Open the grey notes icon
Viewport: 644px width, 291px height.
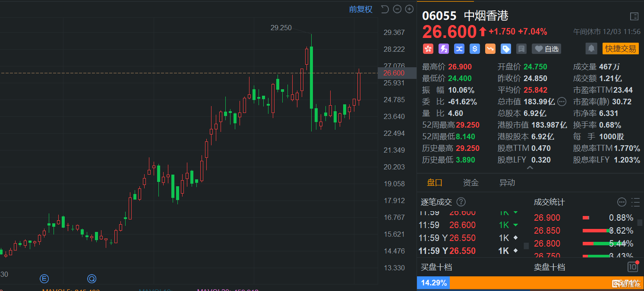521,49
